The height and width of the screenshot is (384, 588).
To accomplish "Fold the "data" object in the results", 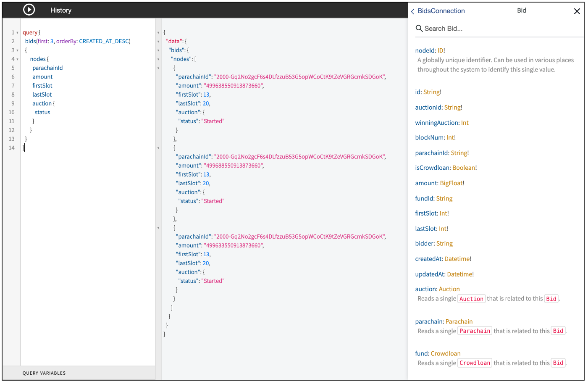I will [x=158, y=42].
